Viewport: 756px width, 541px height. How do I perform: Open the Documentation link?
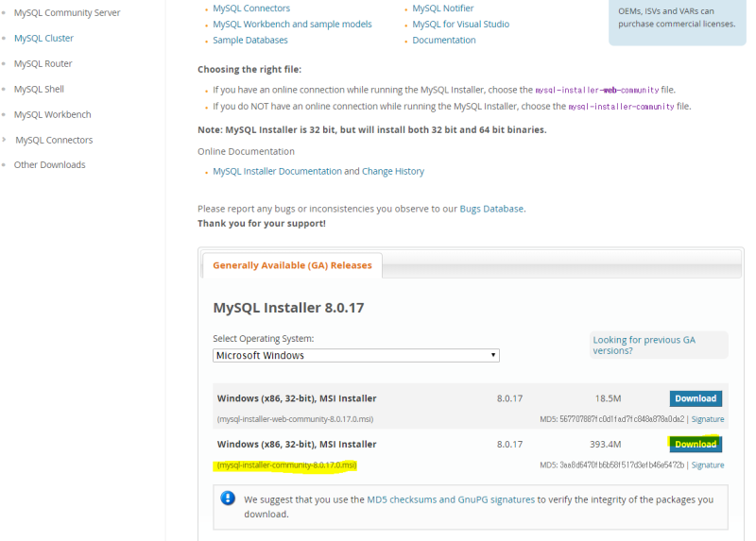click(x=443, y=40)
